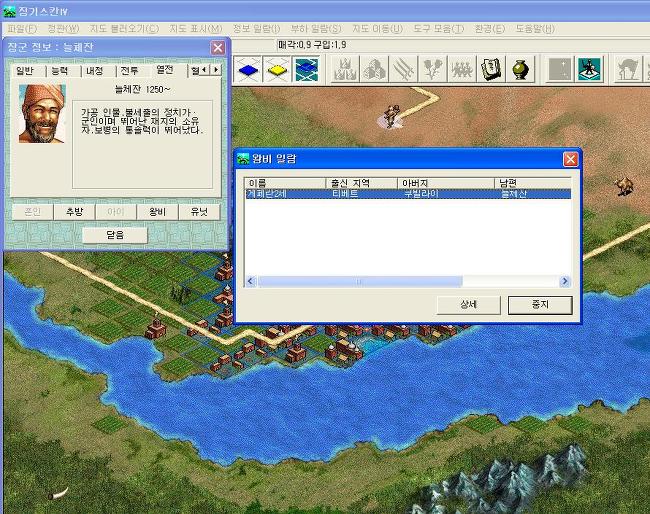Select the 열전 tab
This screenshot has width=650, height=514.
click(x=165, y=70)
